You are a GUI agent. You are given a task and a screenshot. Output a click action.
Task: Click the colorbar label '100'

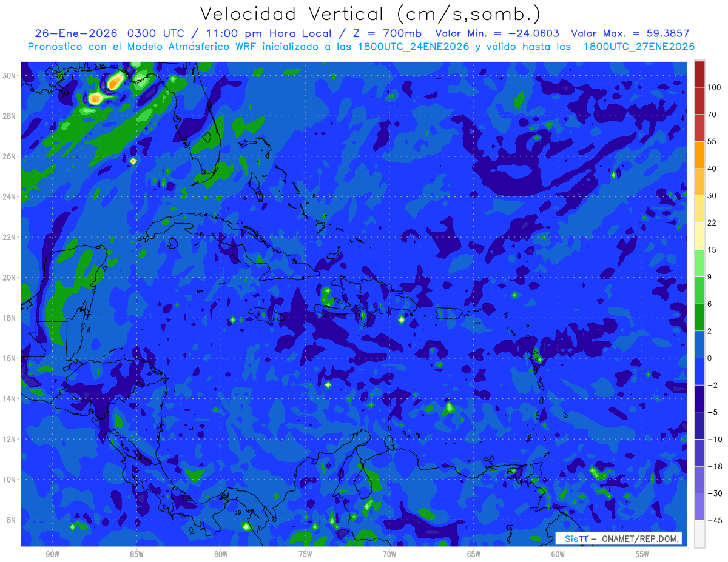(x=714, y=88)
